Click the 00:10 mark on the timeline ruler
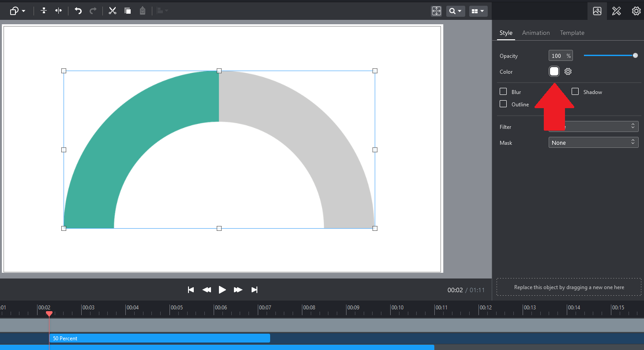The height and width of the screenshot is (350, 644). tap(397, 307)
